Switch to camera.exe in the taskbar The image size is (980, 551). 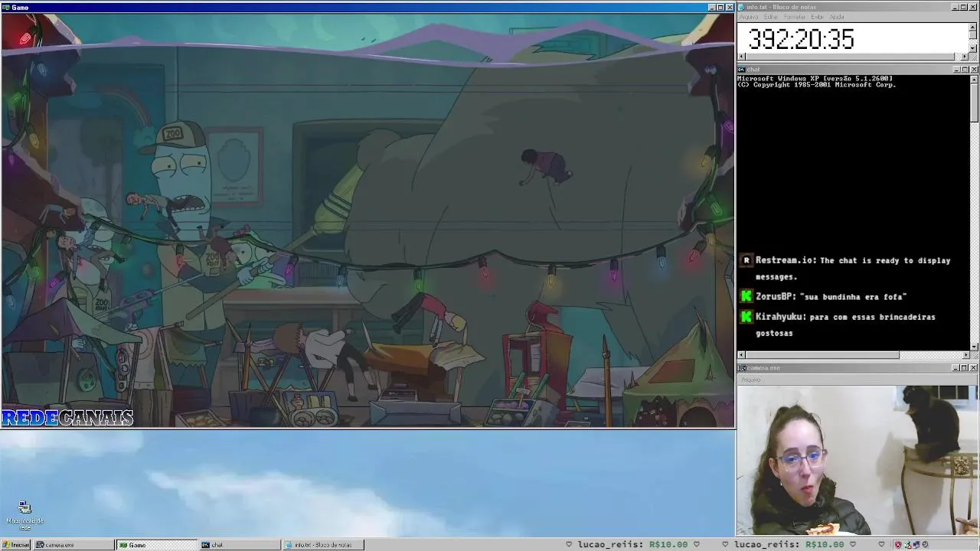coord(74,545)
